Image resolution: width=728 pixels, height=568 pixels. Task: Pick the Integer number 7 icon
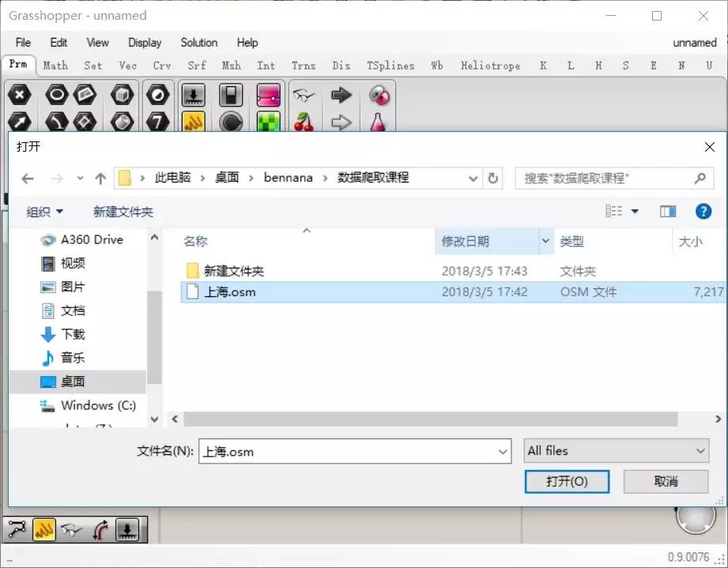point(158,122)
